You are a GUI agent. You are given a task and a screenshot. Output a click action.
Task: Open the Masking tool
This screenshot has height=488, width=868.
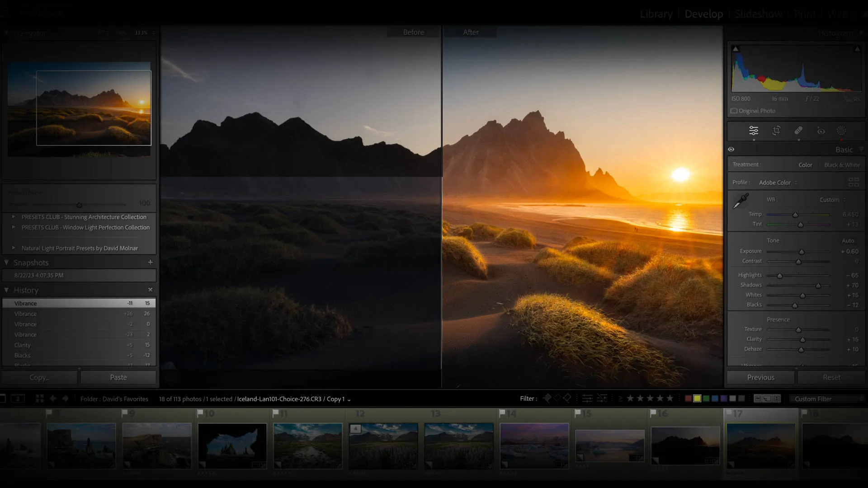[841, 131]
